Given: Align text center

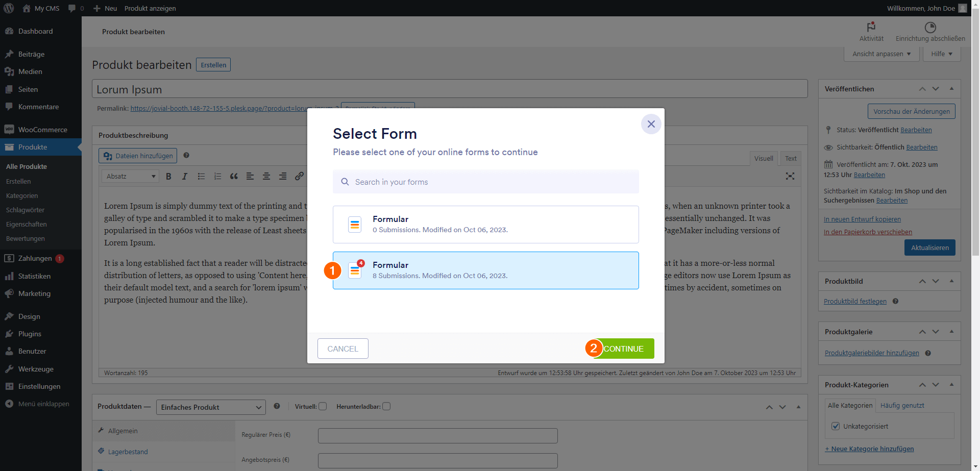Looking at the screenshot, I should 266,176.
